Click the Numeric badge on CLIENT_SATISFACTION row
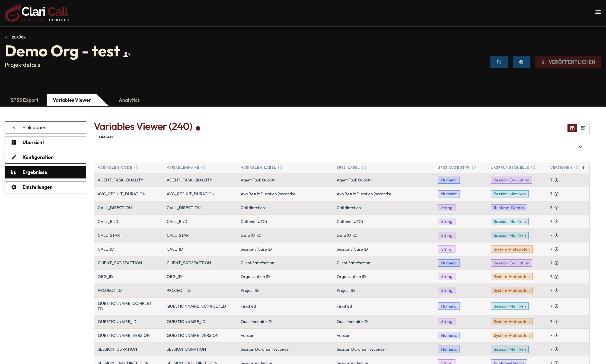Screen dimensions: 606x364 click(449, 263)
